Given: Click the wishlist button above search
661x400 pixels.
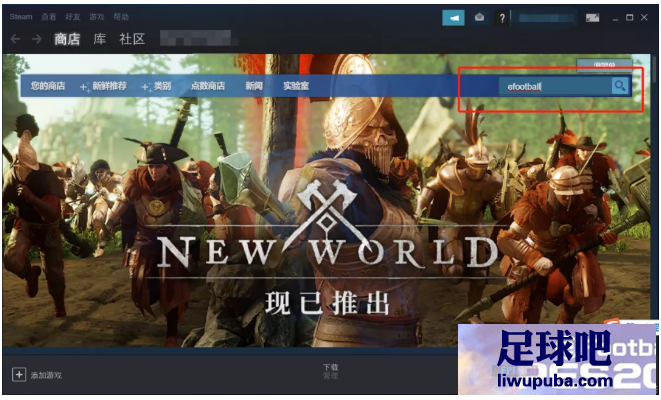Looking at the screenshot, I should (604, 64).
